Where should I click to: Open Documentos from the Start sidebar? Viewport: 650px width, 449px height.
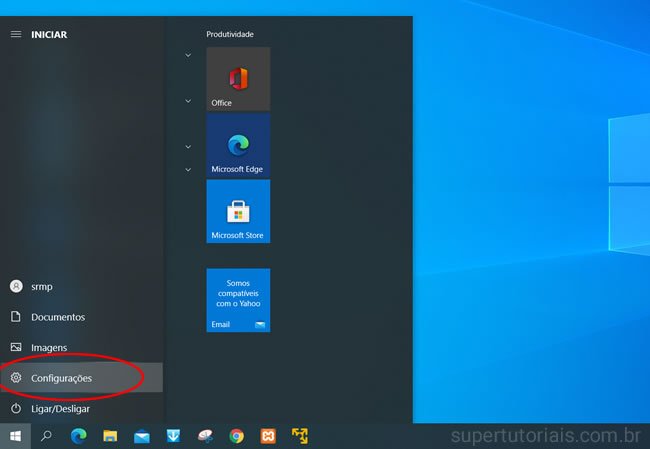(x=57, y=317)
